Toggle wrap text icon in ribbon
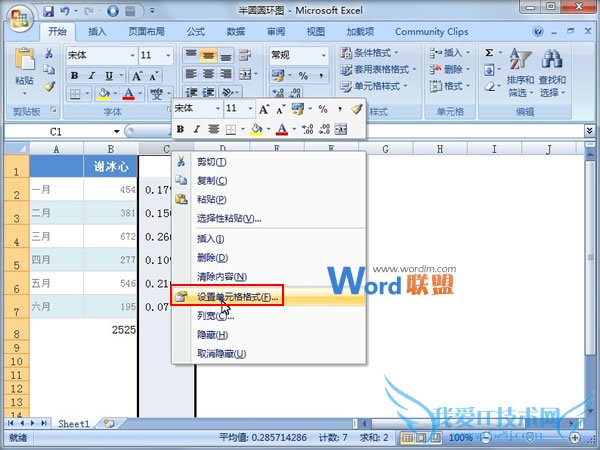The width and height of the screenshot is (600, 450). 245,55
